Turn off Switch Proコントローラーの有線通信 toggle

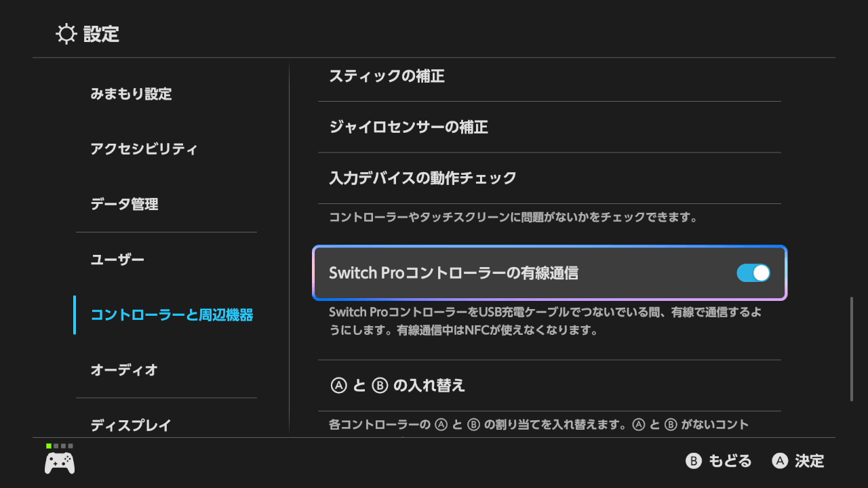[x=753, y=273]
